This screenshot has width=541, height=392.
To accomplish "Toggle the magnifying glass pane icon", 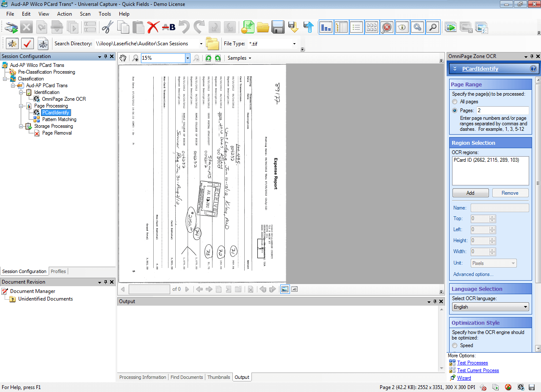I will 433,28.
